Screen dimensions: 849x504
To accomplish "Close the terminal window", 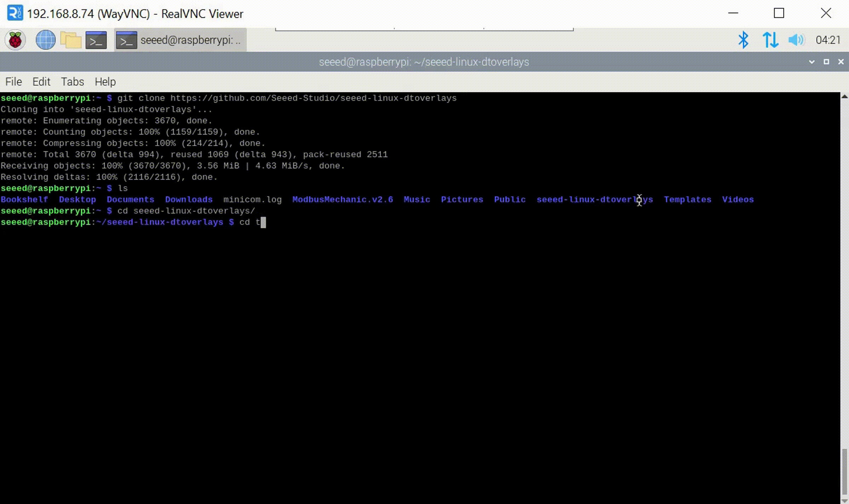I will click(x=841, y=62).
